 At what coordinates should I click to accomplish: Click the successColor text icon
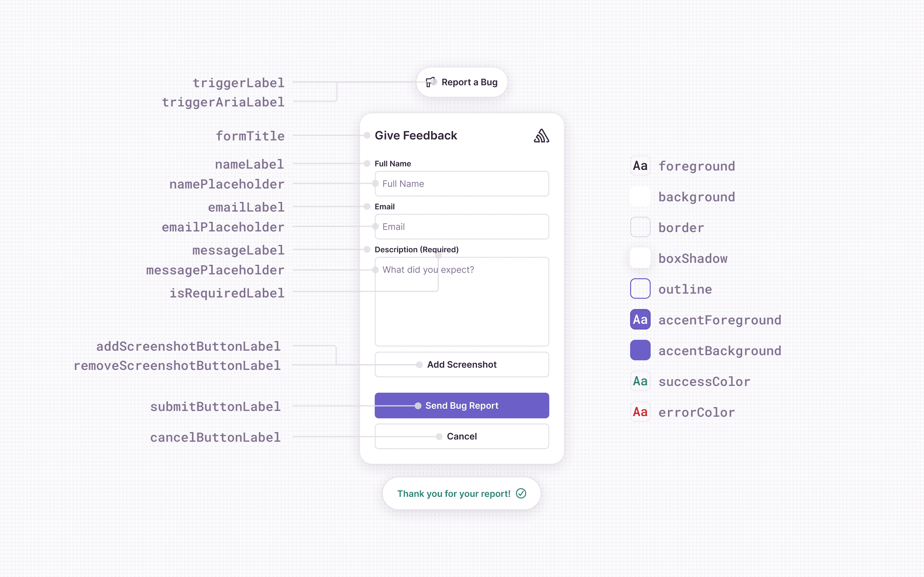[639, 381]
